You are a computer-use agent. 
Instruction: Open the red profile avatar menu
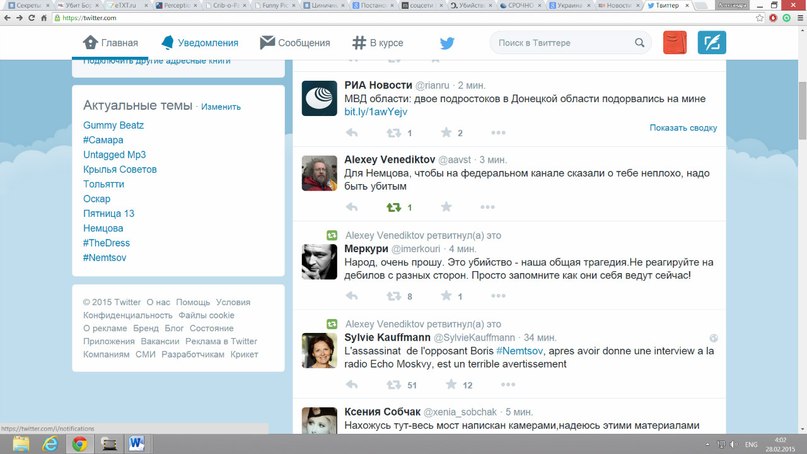coord(675,43)
